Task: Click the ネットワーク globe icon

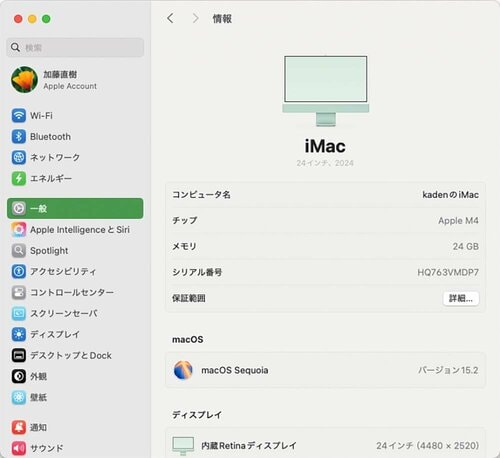Action: click(19, 157)
